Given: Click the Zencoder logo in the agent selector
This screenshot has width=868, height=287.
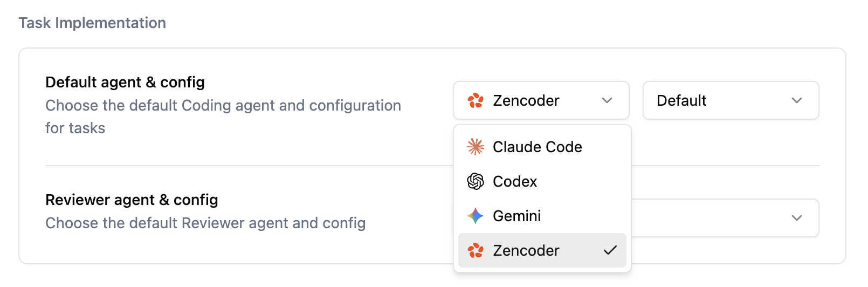Looking at the screenshot, I should pos(476,100).
